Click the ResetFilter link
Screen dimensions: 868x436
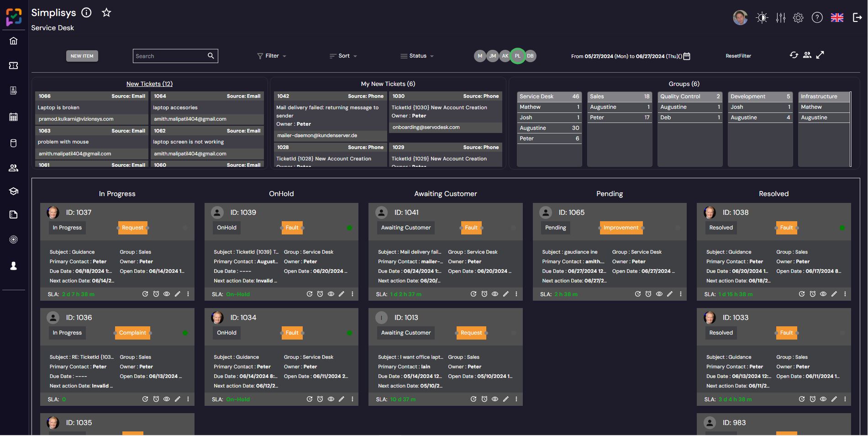[x=738, y=56]
